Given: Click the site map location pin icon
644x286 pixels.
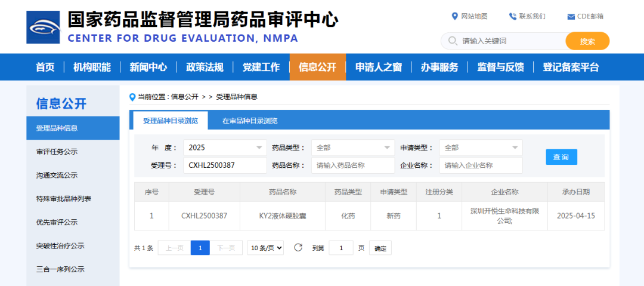Looking at the screenshot, I should point(454,16).
